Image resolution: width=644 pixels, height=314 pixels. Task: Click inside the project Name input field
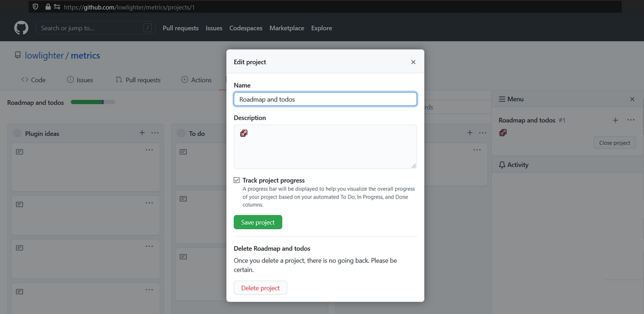[x=325, y=99]
